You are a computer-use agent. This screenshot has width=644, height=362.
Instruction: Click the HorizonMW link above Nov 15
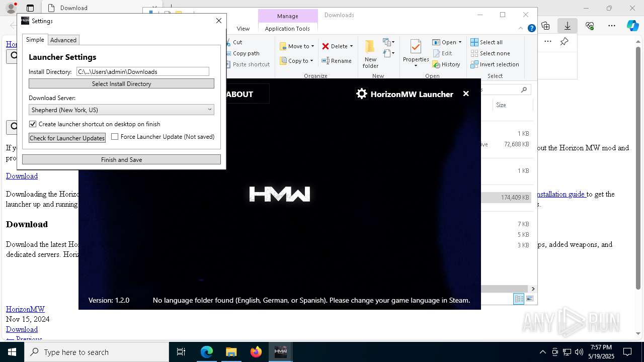25,309
